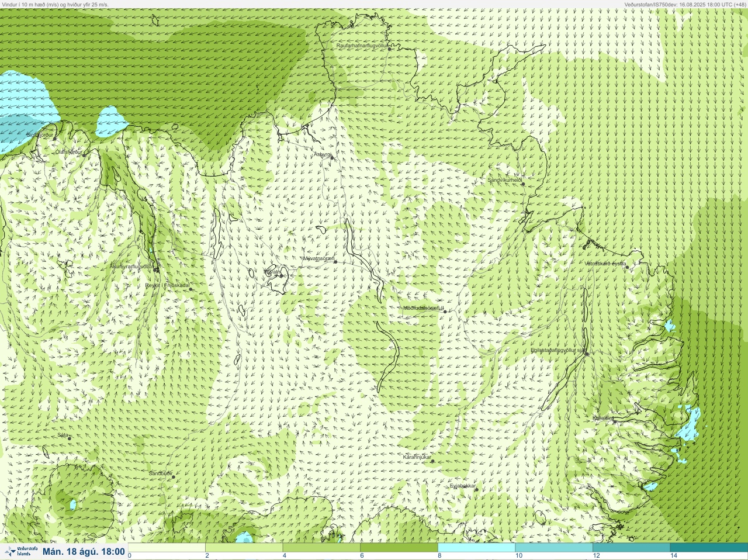This screenshot has width=748, height=560.
Task: Click the Sandbúðir station label
Action: click(x=160, y=473)
